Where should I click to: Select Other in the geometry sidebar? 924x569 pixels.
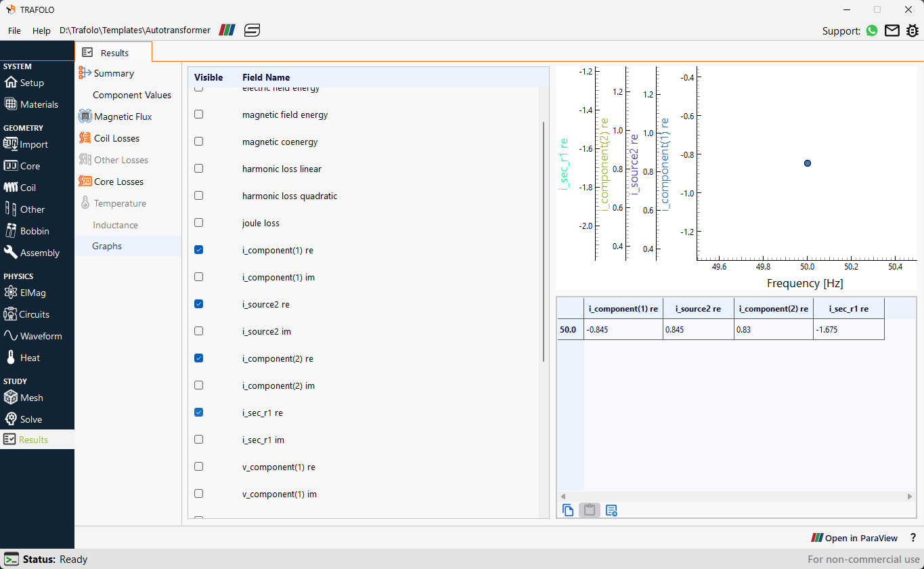[x=24, y=209]
